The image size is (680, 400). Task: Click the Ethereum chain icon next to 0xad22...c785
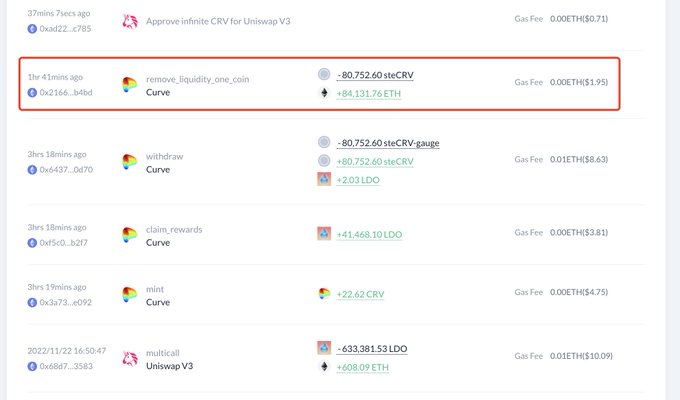(x=32, y=29)
